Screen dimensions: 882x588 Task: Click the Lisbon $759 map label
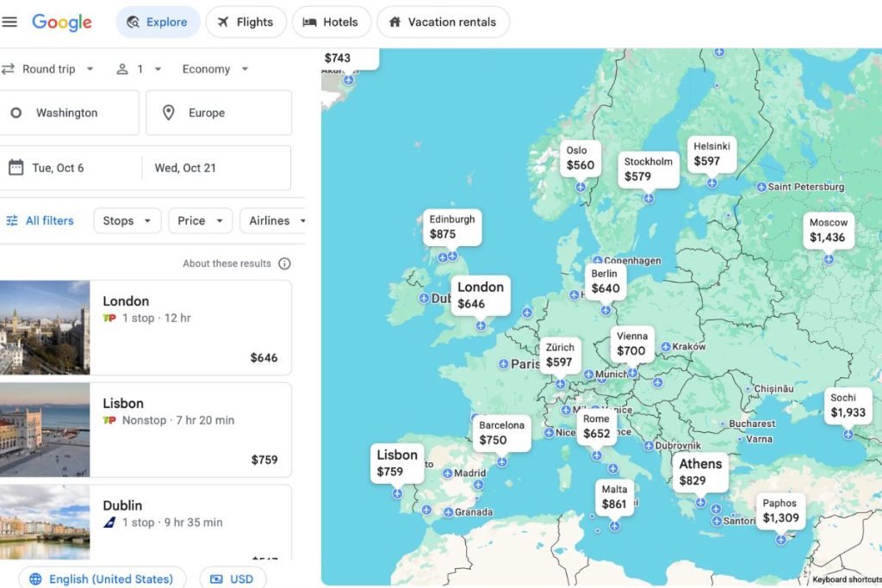click(397, 463)
